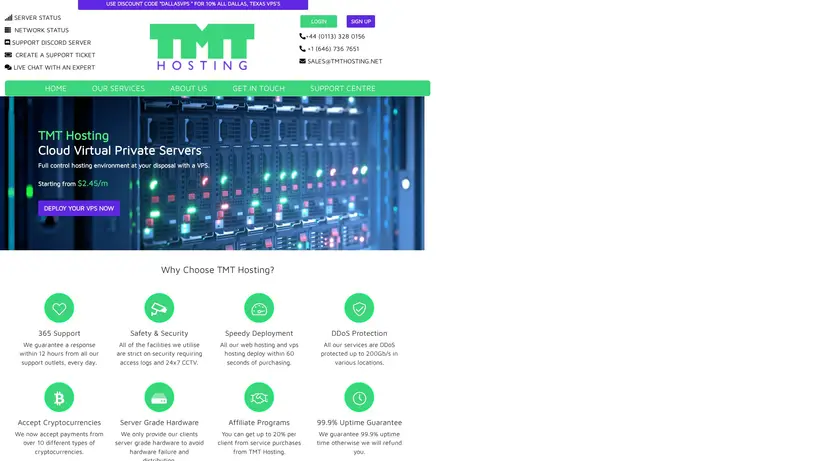Click the Safety & Security camera icon
Image resolution: width=820 pixels, height=461 pixels.
tap(159, 308)
